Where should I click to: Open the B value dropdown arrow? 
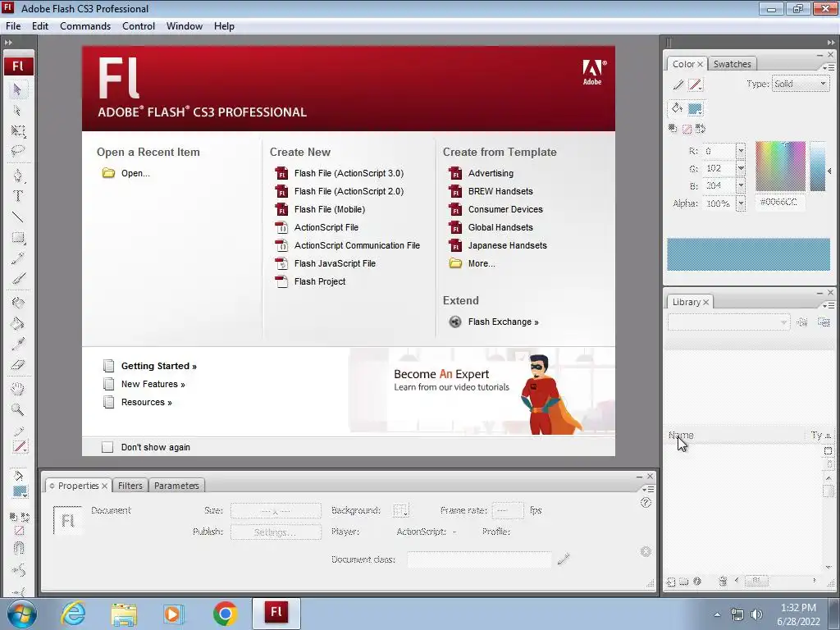(741, 186)
